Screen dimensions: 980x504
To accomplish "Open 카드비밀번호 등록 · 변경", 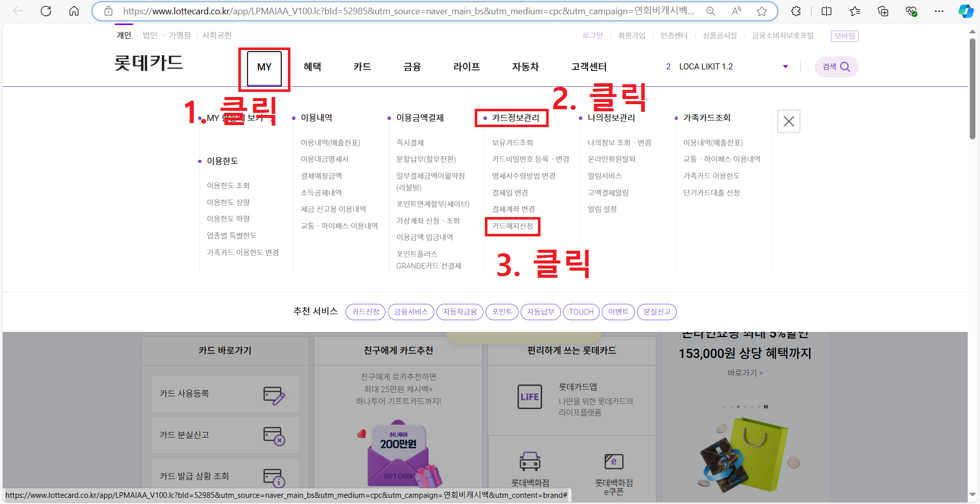I will 530,159.
